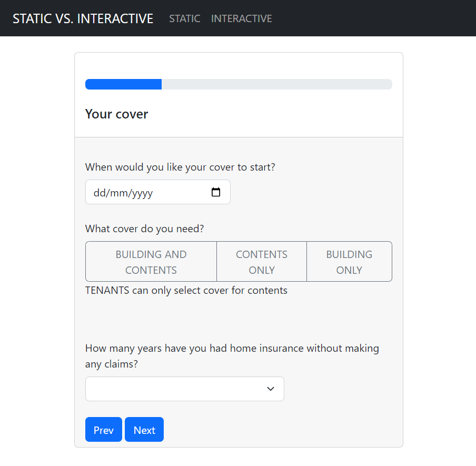The height and width of the screenshot is (466, 476).
Task: Click the filled blue part of progress bar
Action: pos(123,84)
